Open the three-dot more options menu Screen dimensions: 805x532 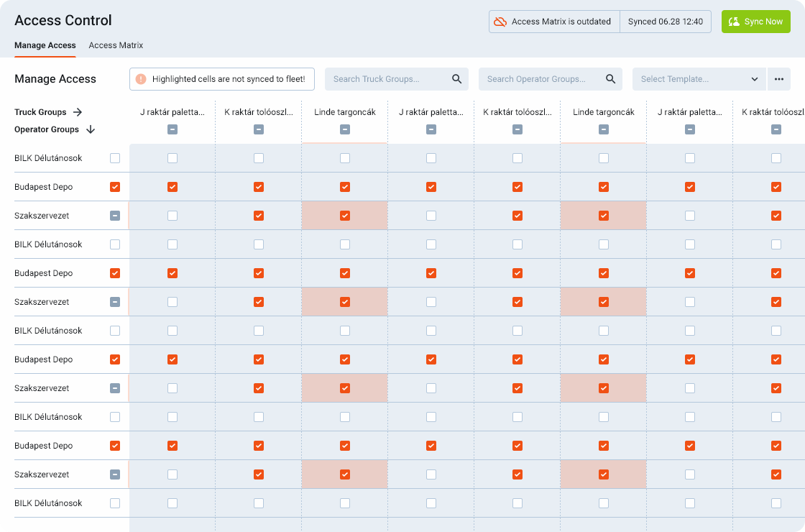tap(778, 79)
